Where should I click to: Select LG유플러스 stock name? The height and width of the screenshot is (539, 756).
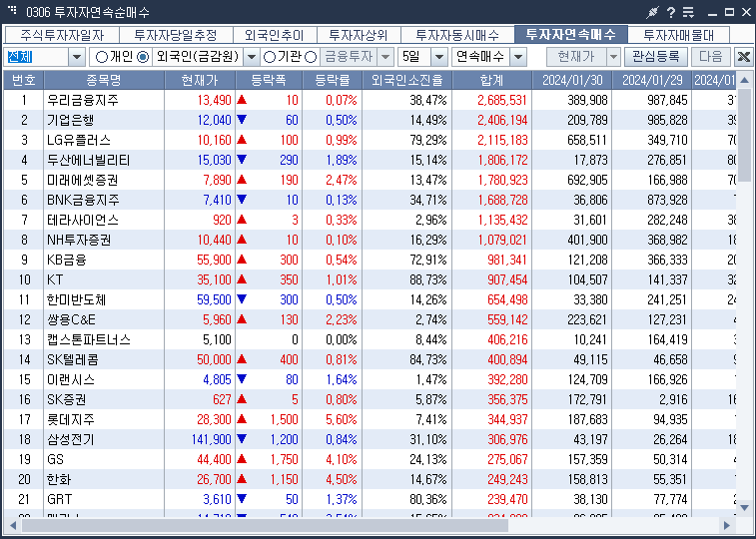point(79,140)
